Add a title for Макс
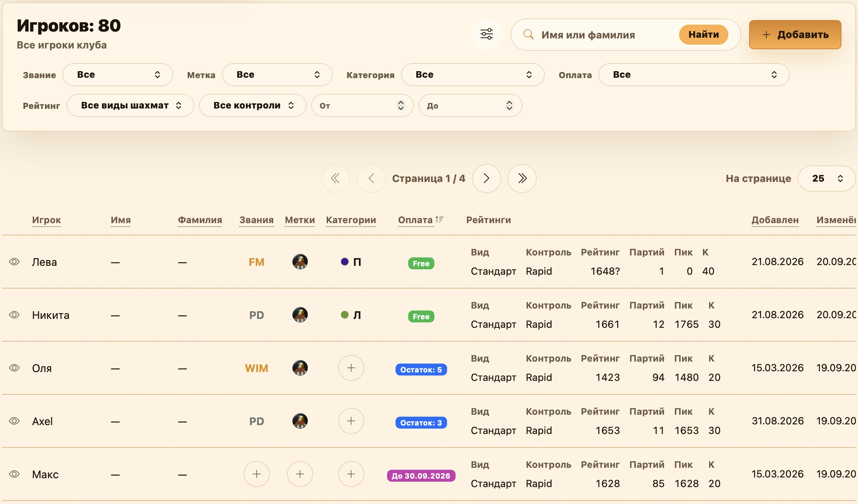 tap(257, 474)
